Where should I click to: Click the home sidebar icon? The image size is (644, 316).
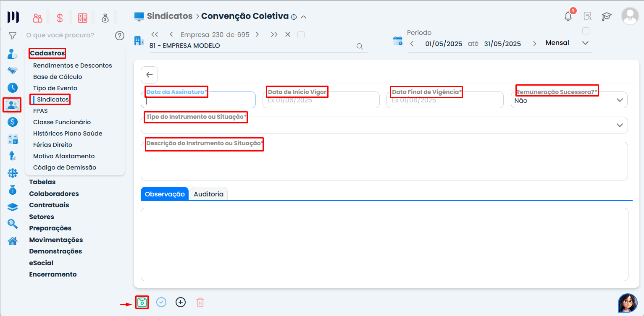pyautogui.click(x=13, y=241)
